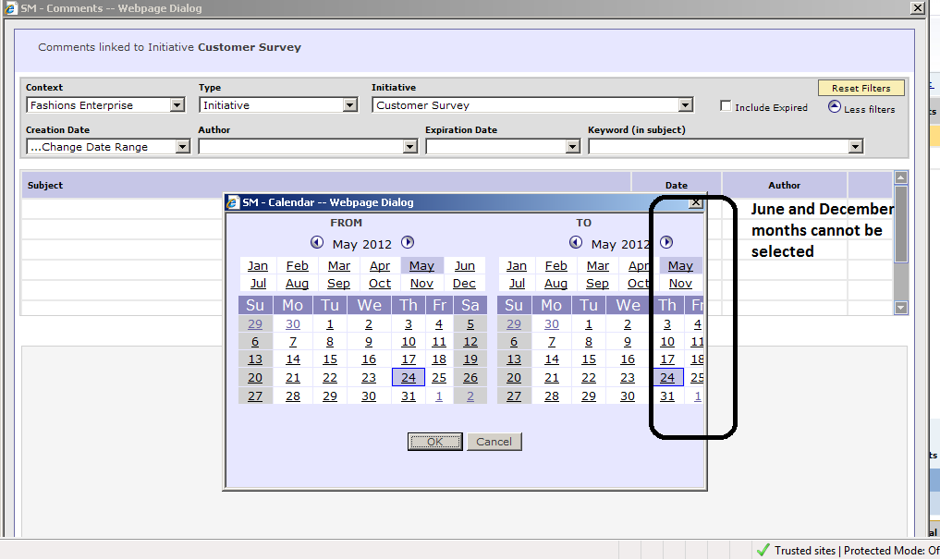Pick June 2 in FROM calendar

[470, 396]
